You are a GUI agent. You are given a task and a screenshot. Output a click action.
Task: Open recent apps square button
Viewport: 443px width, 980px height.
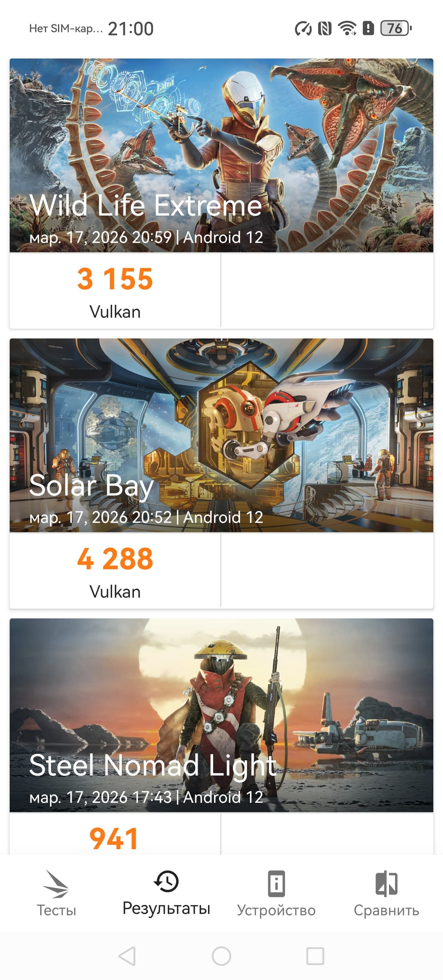click(315, 956)
